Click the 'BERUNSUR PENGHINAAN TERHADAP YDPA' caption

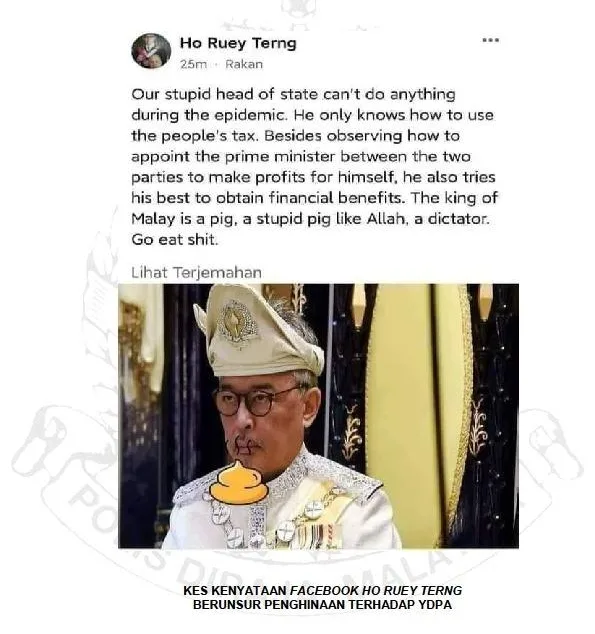coord(323,604)
